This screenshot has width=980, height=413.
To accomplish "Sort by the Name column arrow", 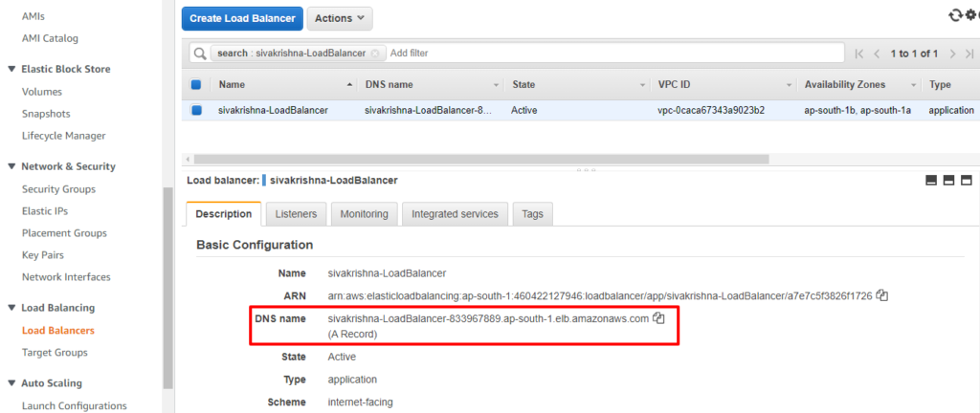I will [348, 85].
